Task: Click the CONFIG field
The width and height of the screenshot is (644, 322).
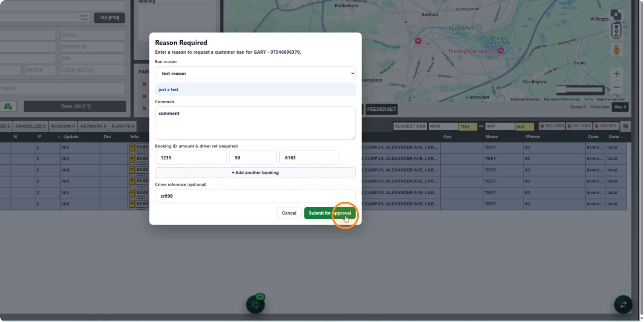Action: point(62,88)
